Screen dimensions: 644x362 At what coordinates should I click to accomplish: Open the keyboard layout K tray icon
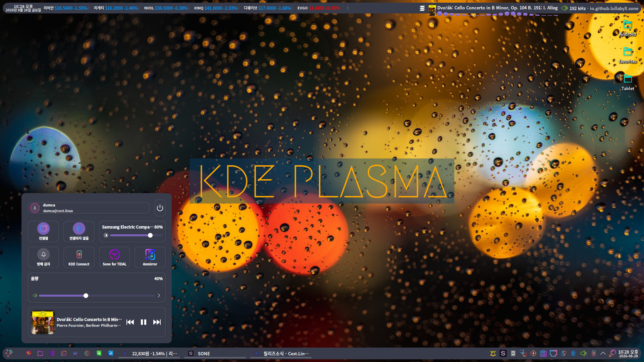coord(513,353)
